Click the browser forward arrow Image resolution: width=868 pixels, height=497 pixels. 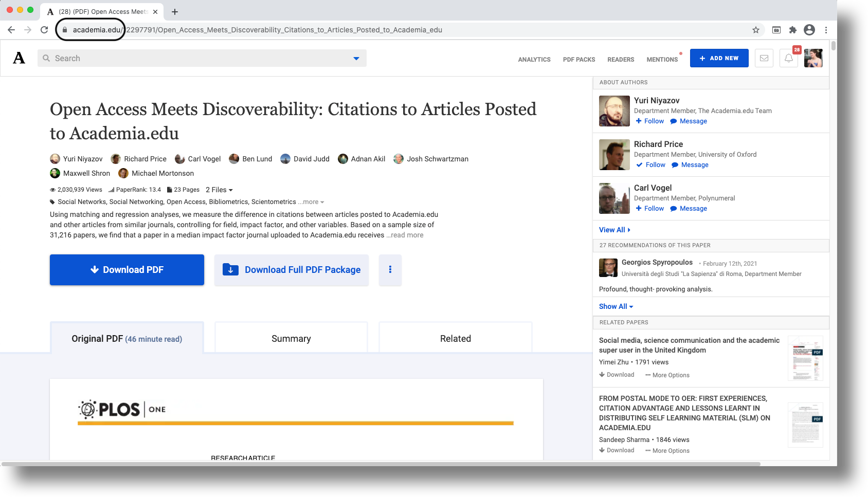(x=28, y=30)
